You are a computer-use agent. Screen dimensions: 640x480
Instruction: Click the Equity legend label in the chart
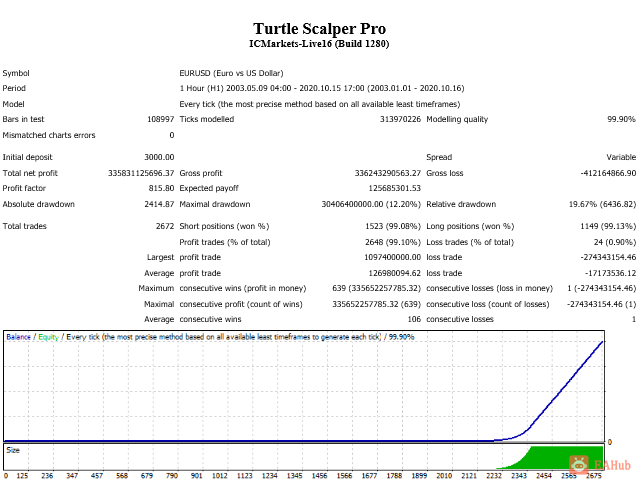click(x=48, y=337)
